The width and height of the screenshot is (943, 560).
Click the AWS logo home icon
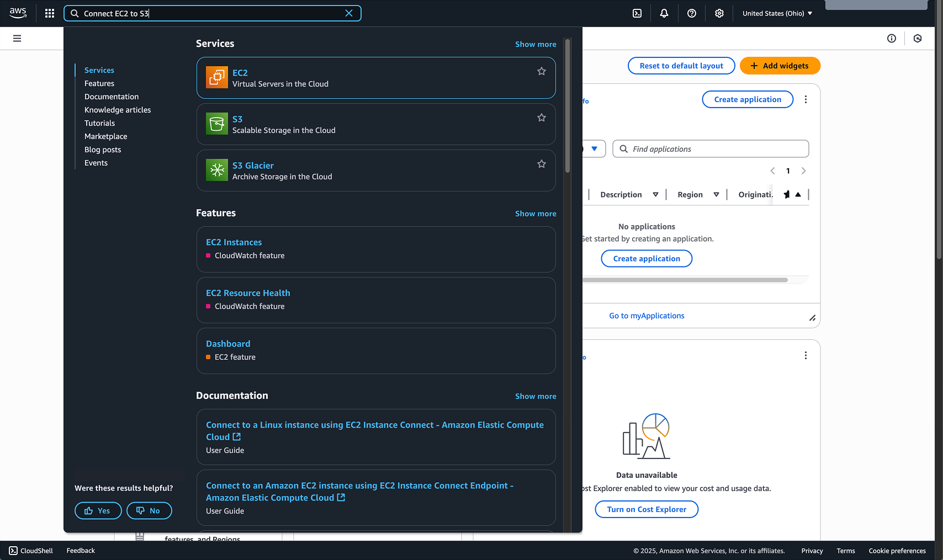[18, 13]
